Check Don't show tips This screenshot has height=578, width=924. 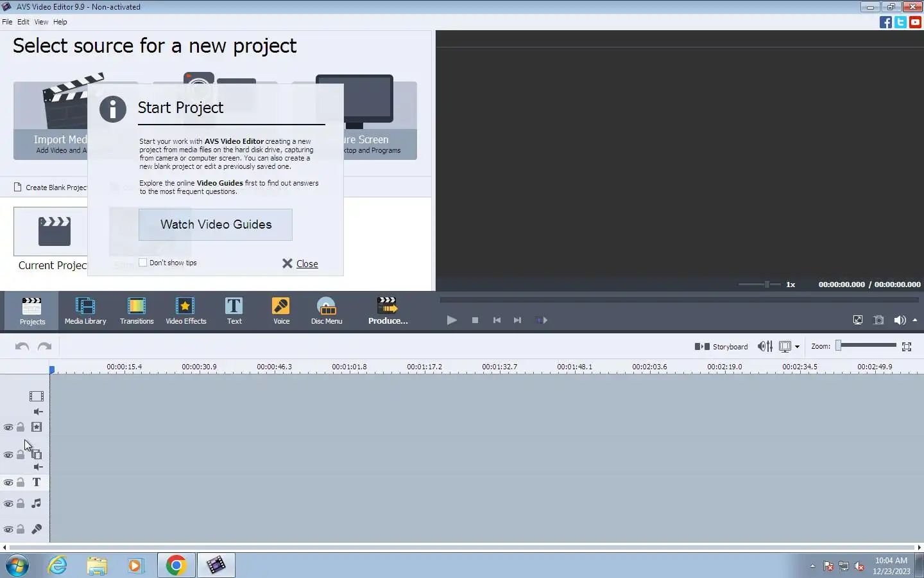tap(143, 263)
